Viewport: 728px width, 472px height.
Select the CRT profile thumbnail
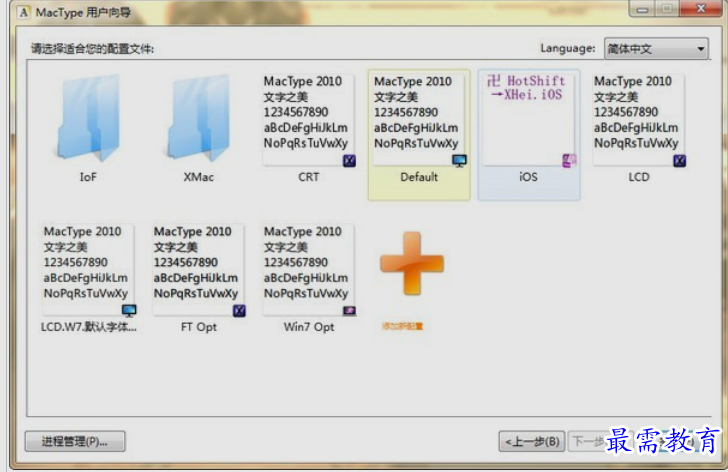[x=309, y=120]
